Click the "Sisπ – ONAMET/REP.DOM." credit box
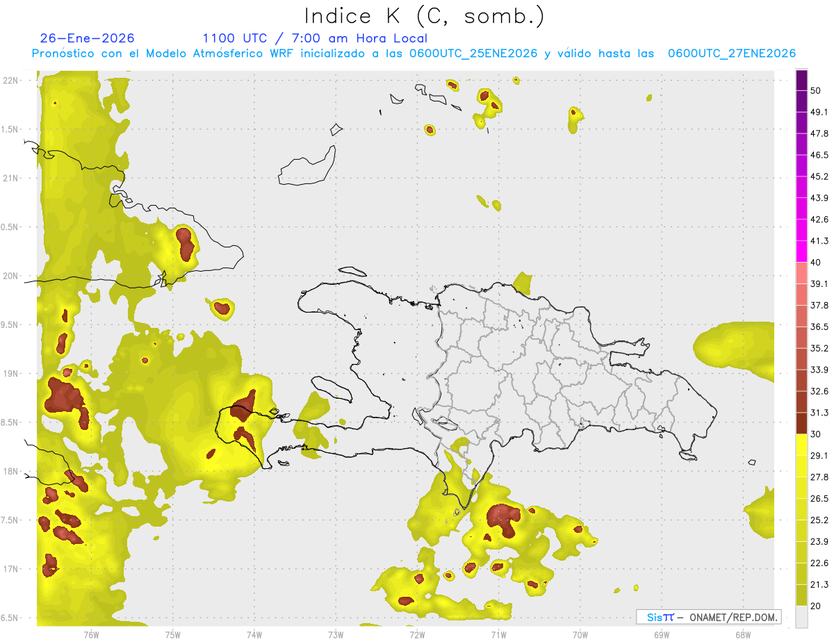Screen dimensions: 834x644 (x=709, y=617)
